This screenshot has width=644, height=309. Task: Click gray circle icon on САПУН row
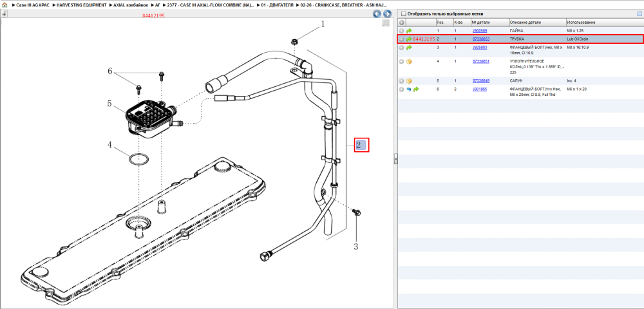tap(402, 81)
